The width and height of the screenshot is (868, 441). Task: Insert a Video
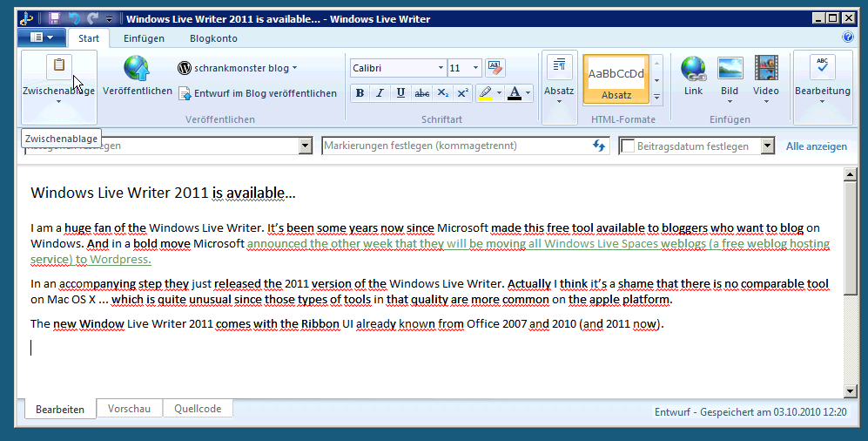pos(766,80)
